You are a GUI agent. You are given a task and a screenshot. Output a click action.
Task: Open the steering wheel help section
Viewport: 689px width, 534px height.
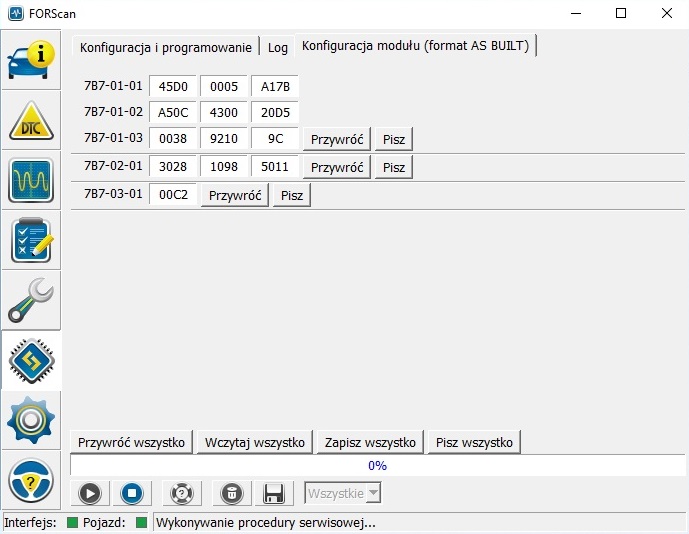[x=31, y=482]
